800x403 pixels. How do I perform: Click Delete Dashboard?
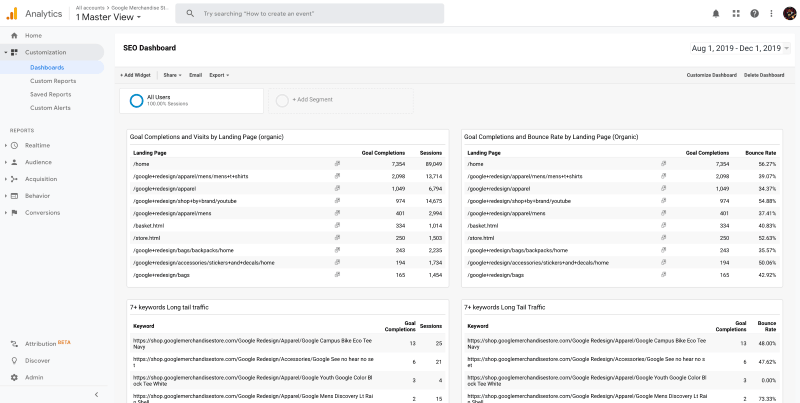[764, 75]
